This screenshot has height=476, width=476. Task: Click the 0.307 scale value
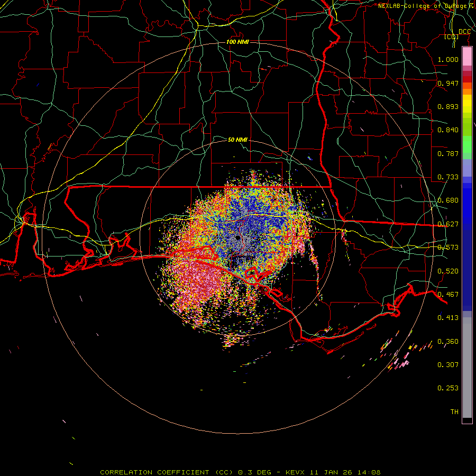tap(448, 365)
